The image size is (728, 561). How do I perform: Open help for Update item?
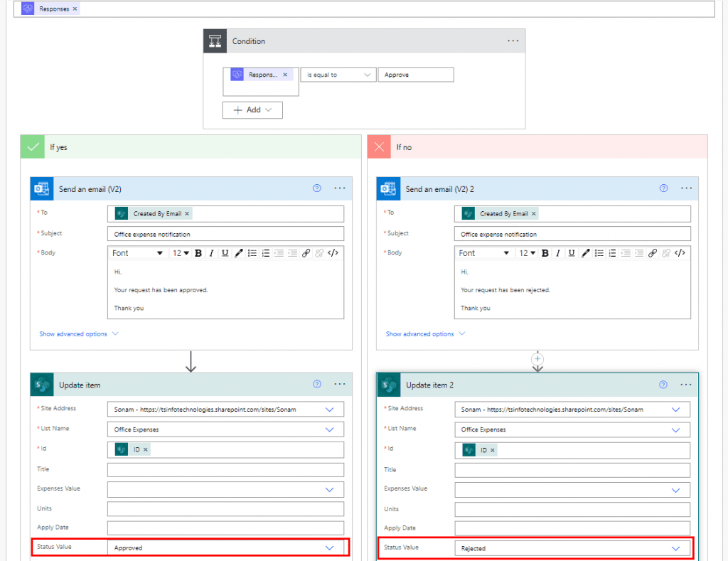pos(317,384)
